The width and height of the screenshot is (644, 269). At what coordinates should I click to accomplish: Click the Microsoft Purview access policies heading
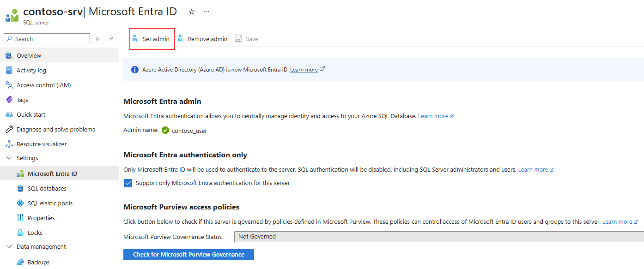click(x=181, y=207)
